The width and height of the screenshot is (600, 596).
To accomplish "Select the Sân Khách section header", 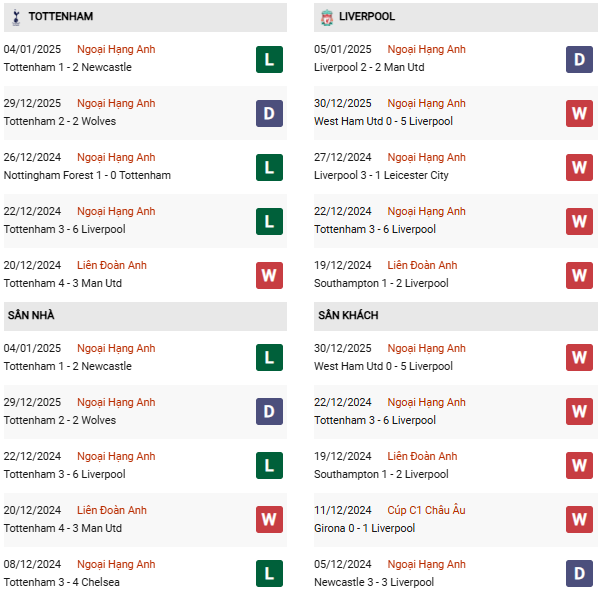I will 455,316.
